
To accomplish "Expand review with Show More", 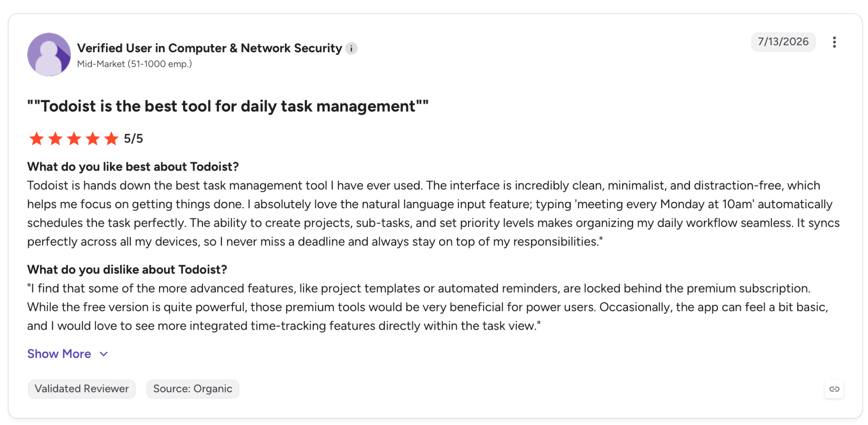I will (x=59, y=354).
